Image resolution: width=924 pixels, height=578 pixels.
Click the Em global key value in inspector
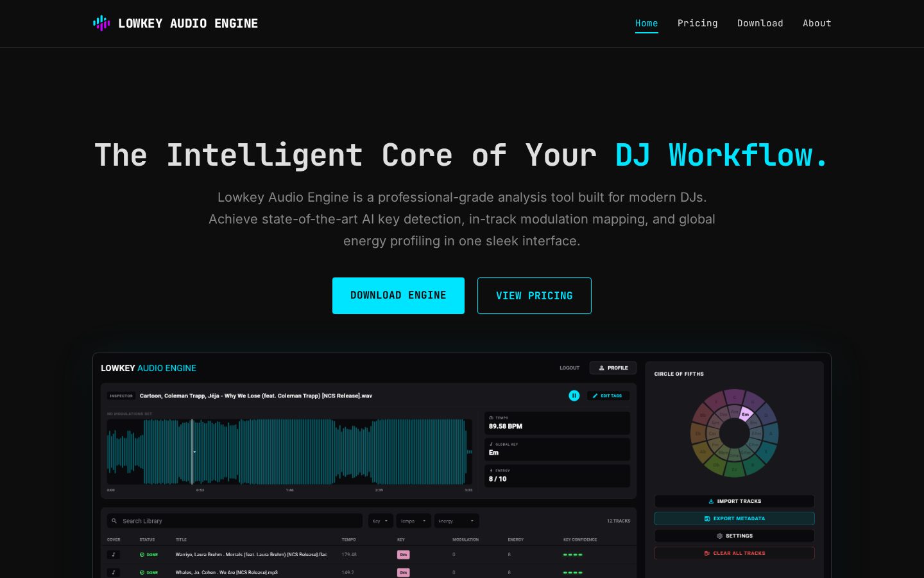(493, 453)
